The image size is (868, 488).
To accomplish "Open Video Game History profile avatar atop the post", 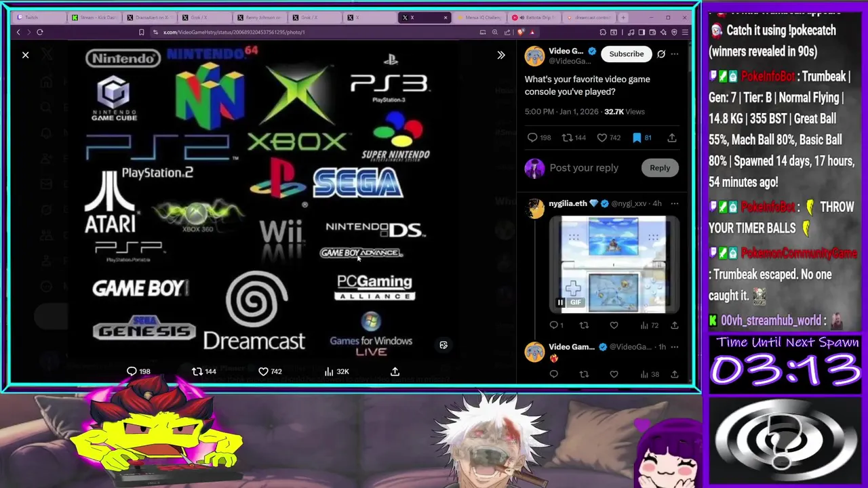I will (534, 56).
